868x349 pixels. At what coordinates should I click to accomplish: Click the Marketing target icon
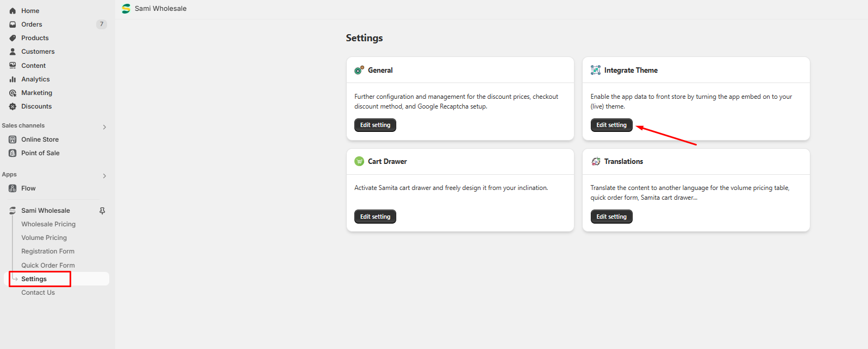point(13,93)
